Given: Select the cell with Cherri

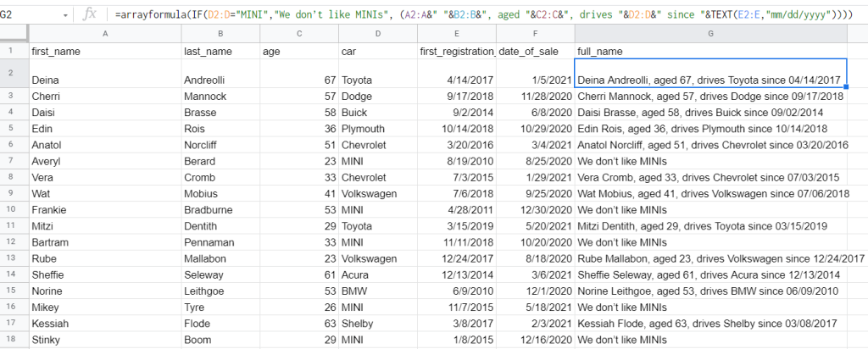Looking at the screenshot, I should tap(105, 97).
